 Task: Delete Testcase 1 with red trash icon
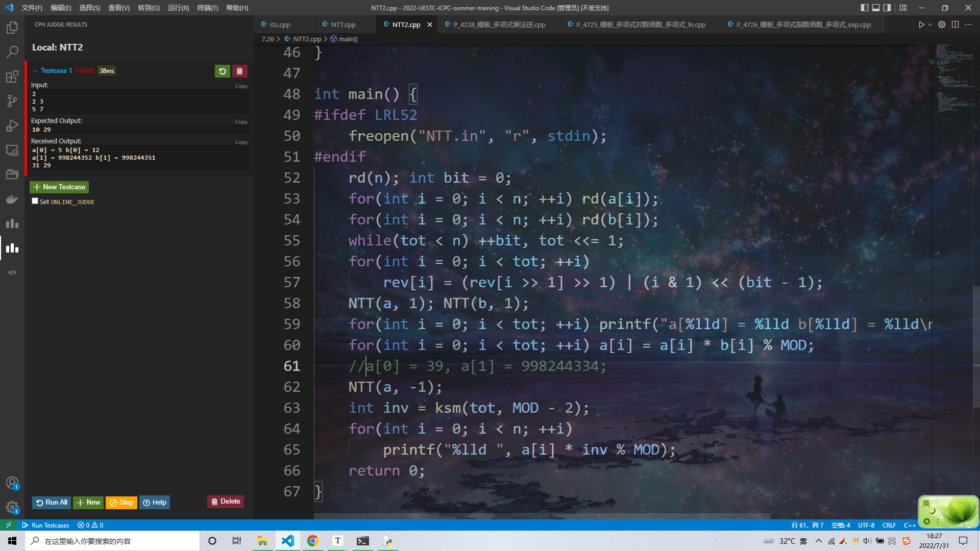tap(239, 71)
